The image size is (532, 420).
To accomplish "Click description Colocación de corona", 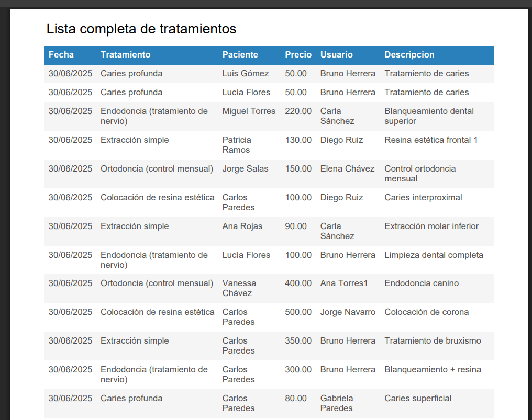I will [427, 312].
